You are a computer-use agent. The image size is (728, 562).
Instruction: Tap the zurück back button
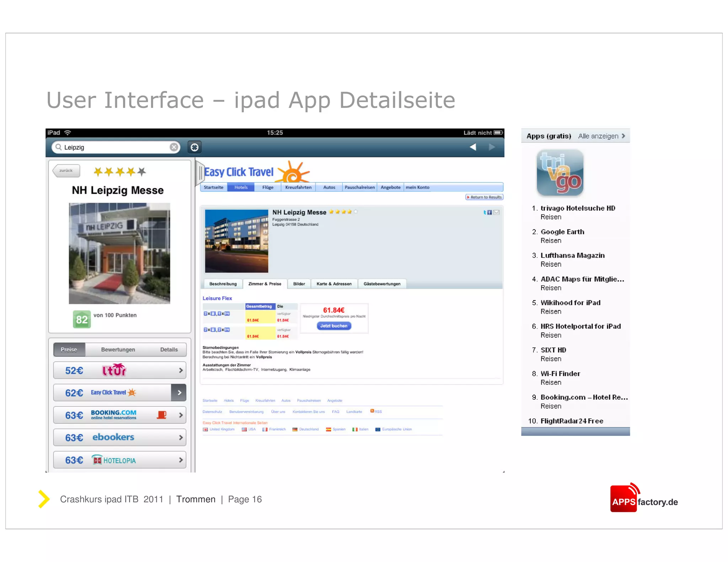point(66,171)
